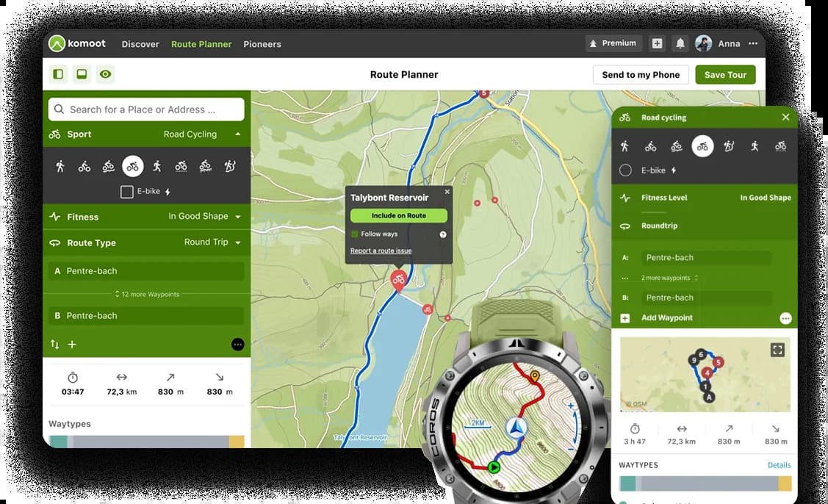Screen dimensions: 828x504
Task: Select the highlighted Road Cycling sidebar icon
Action: 132,167
